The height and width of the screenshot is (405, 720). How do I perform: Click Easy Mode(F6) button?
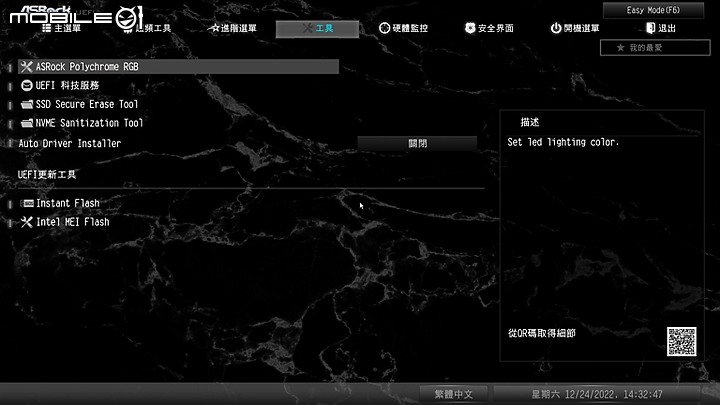[x=653, y=10]
